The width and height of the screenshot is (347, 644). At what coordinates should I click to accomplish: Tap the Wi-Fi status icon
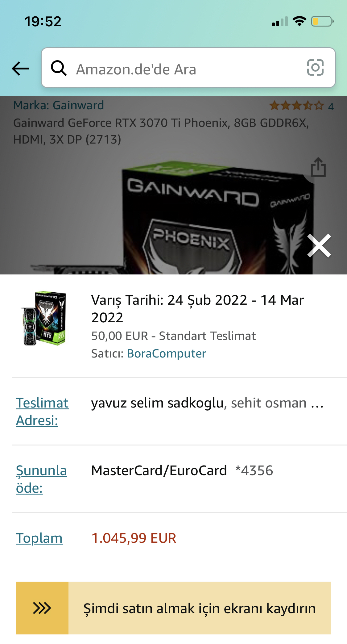point(299,21)
